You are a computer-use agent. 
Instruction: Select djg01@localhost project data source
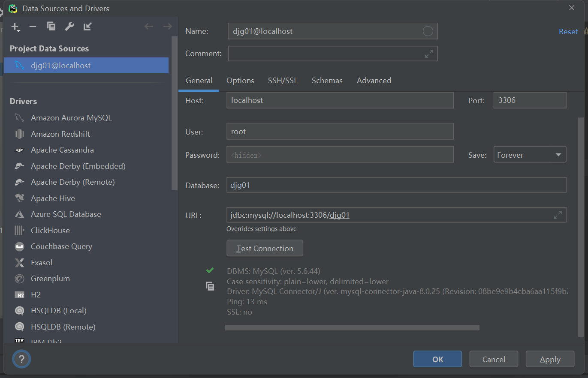pyautogui.click(x=86, y=66)
